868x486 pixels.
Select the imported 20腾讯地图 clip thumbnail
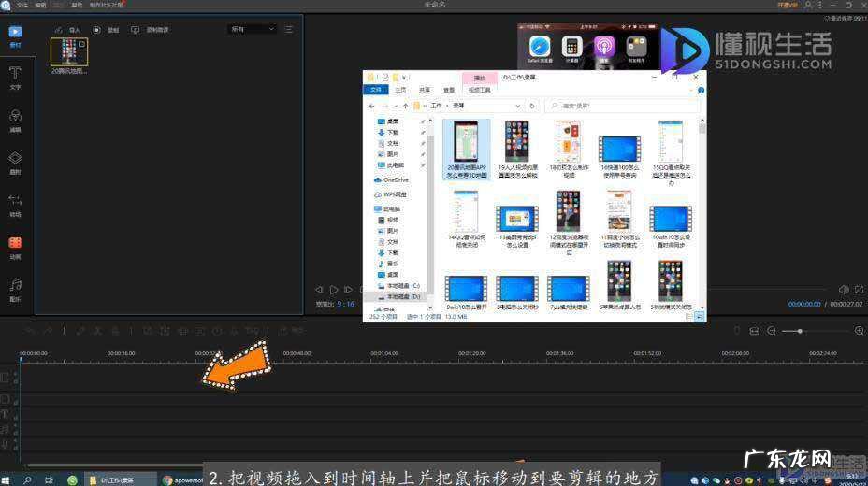68,51
